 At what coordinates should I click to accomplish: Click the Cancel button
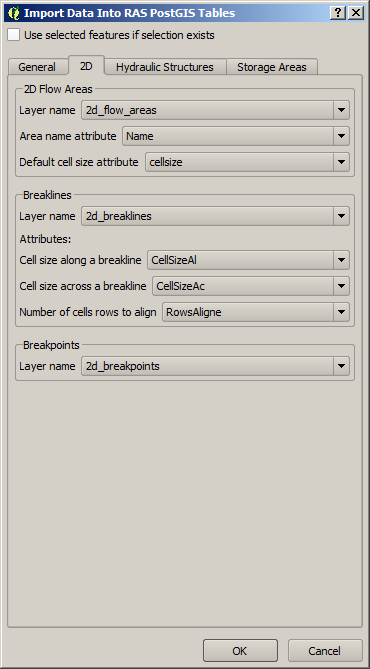pos(325,650)
